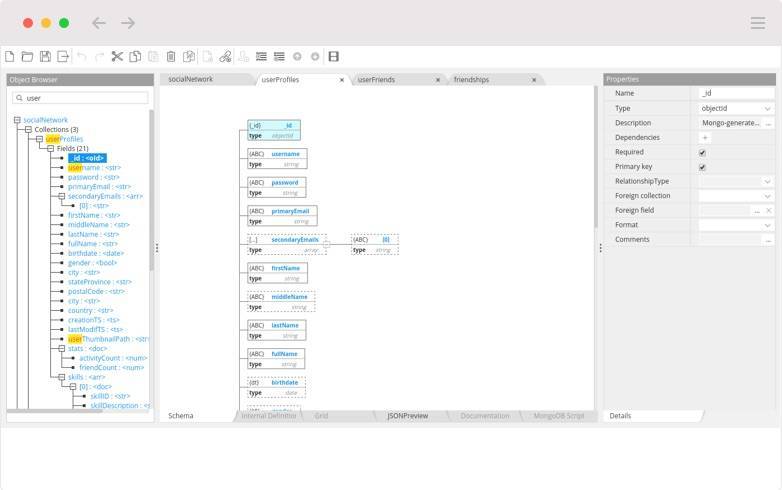This screenshot has width=782, height=490.
Task: Collapse the secondaryEmails tree node
Action: (61, 196)
